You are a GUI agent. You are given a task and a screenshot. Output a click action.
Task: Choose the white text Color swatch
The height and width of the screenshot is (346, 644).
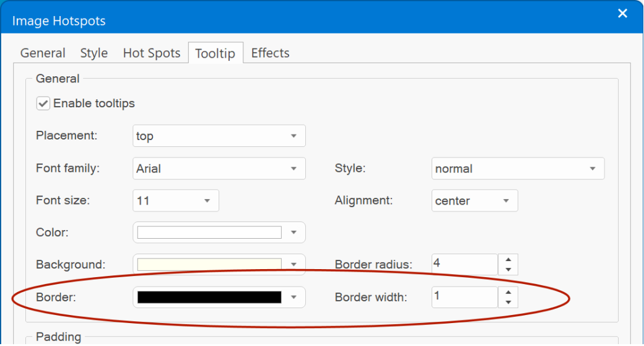point(209,233)
